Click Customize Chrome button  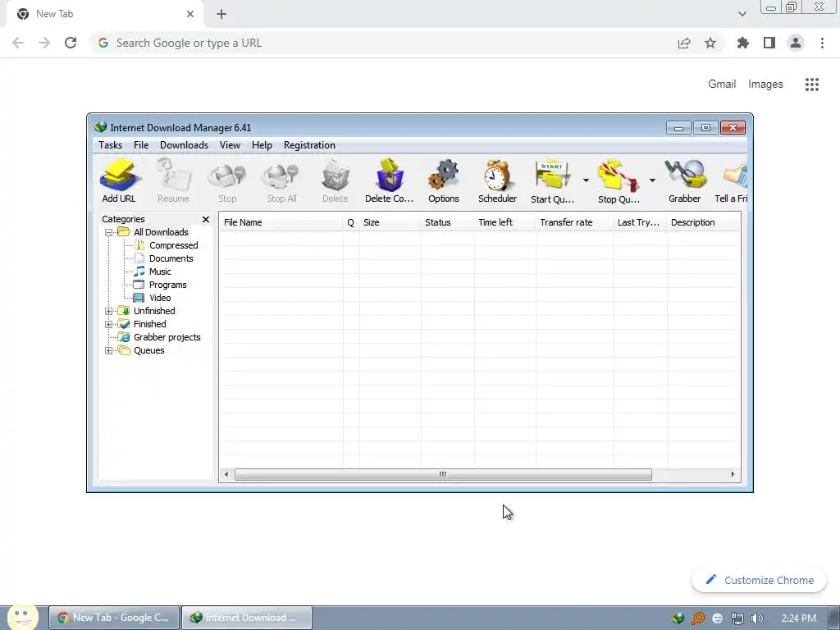pyautogui.click(x=760, y=580)
